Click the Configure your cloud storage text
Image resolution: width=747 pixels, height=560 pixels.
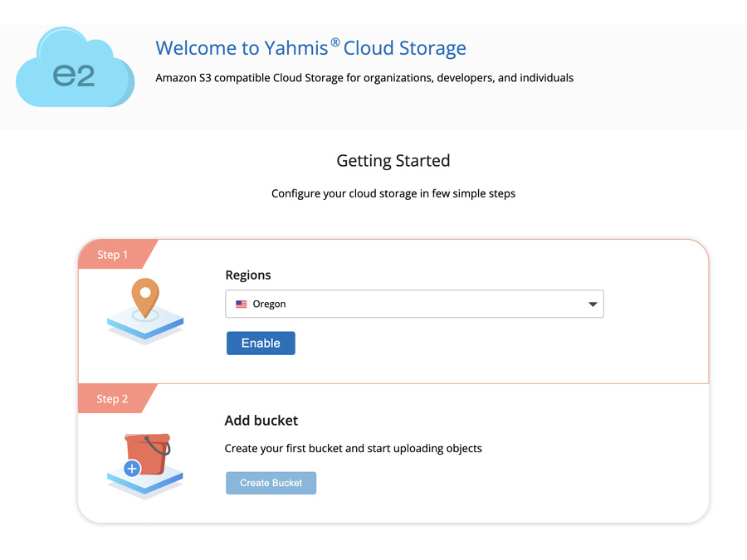coord(393,193)
